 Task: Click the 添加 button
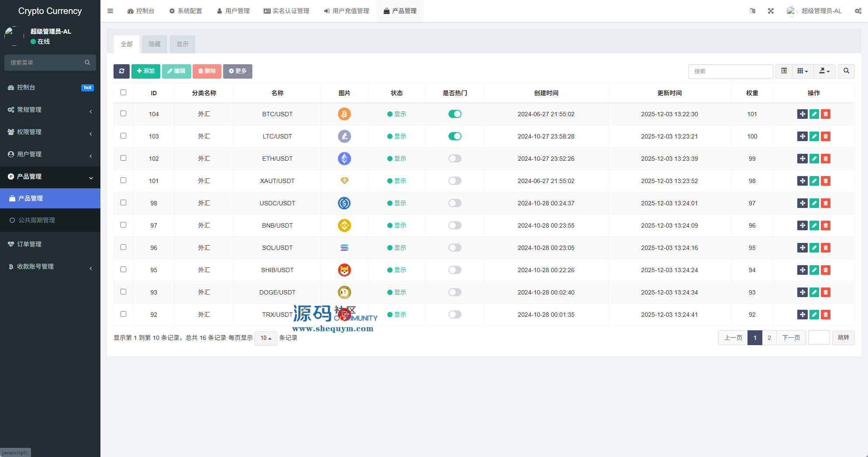tap(146, 71)
